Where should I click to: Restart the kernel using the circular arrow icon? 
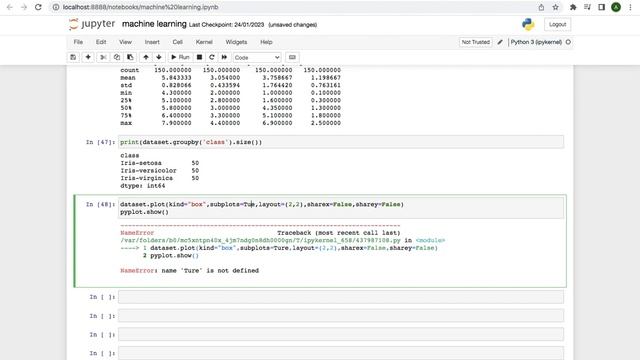[211, 58]
